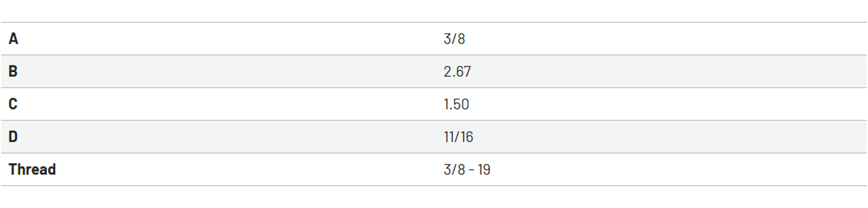Select the value 1.50 for C
This screenshot has width=868, height=208.
pos(456,104)
